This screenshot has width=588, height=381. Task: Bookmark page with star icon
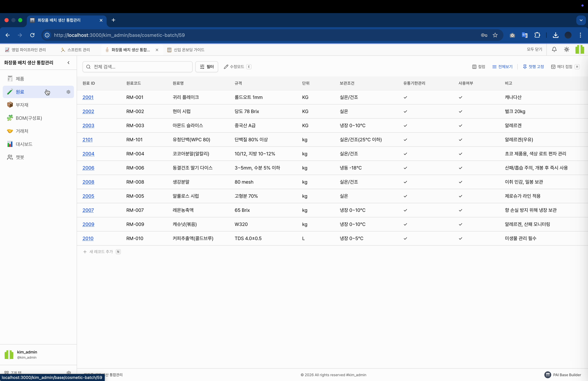click(x=495, y=35)
